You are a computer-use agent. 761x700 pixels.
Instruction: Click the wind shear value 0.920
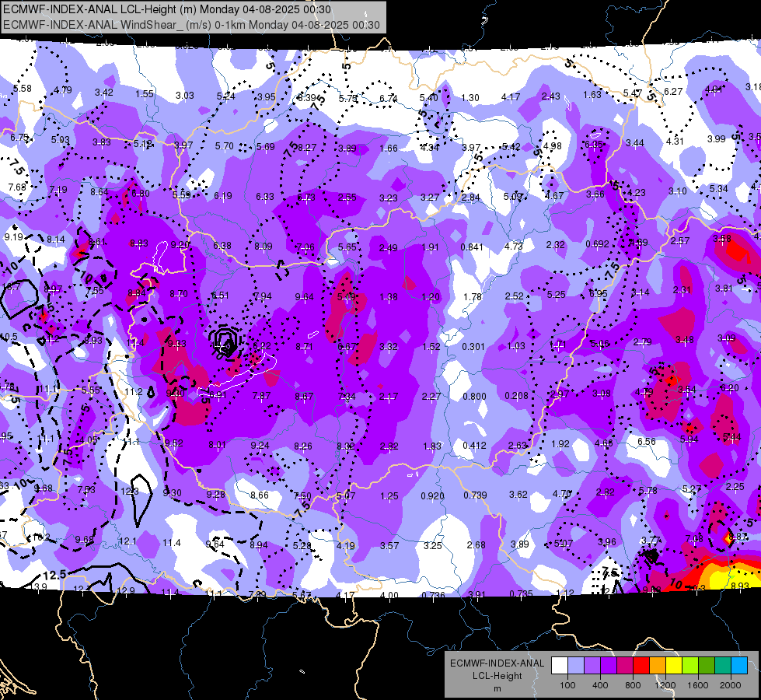tap(432, 496)
